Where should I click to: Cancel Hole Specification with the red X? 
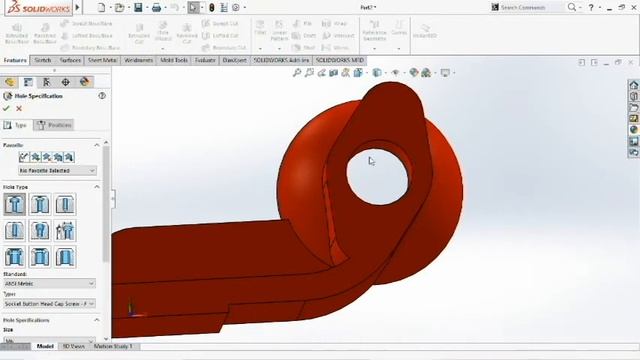pyautogui.click(x=19, y=109)
